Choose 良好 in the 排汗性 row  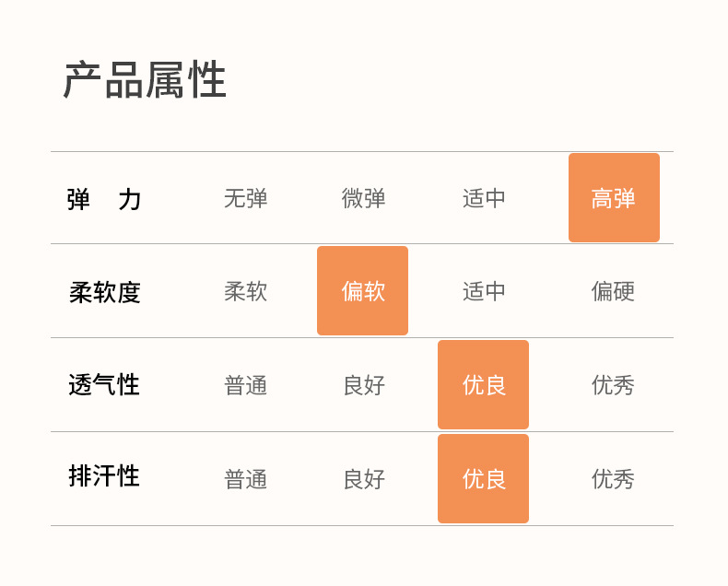364,479
